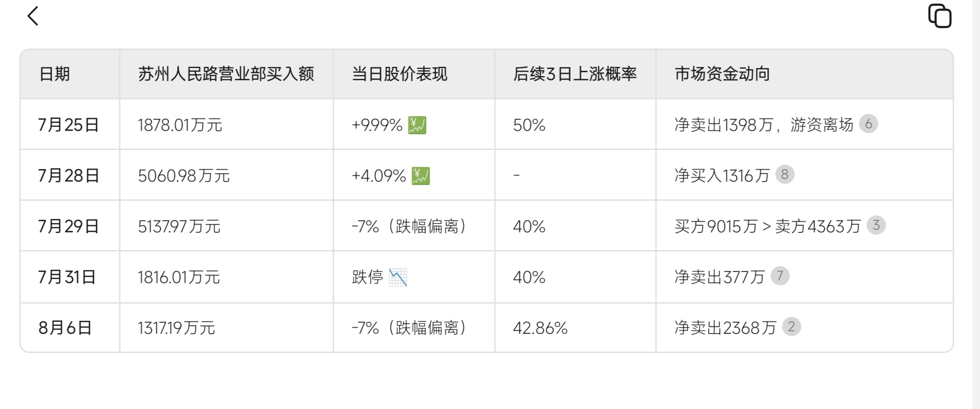Select the 当日股价表现 column header
Screen dimensions: 980x409
(x=414, y=74)
